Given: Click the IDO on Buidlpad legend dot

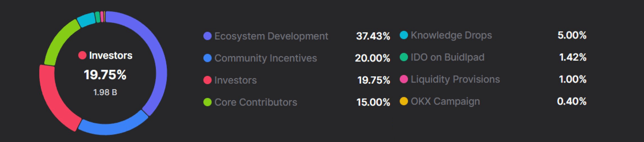Looking at the screenshot, I should tap(404, 57).
